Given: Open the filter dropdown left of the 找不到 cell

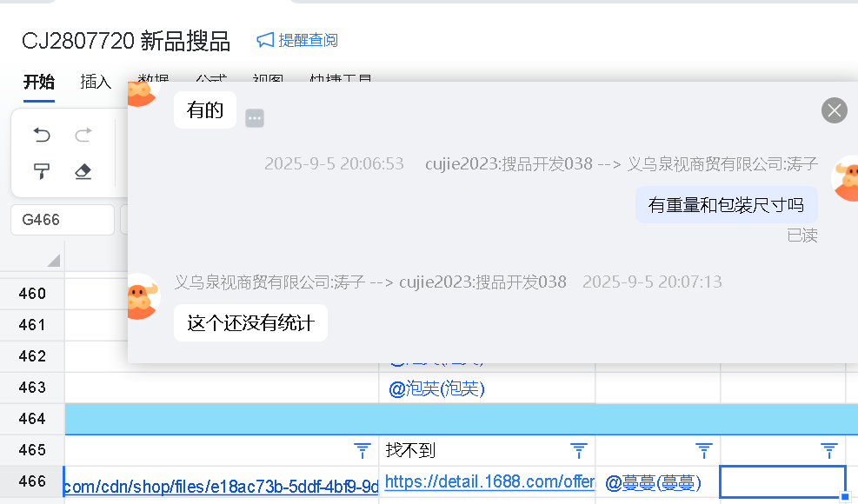Looking at the screenshot, I should (362, 450).
